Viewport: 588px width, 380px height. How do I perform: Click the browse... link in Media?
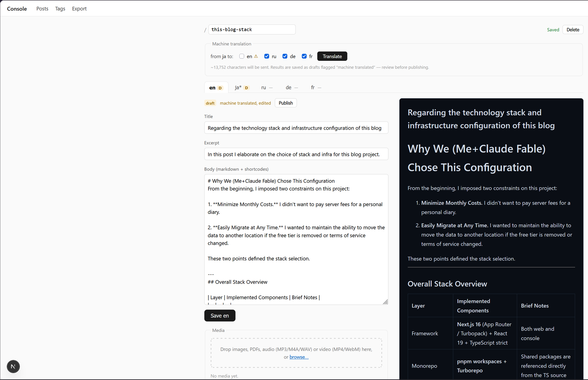coord(299,357)
